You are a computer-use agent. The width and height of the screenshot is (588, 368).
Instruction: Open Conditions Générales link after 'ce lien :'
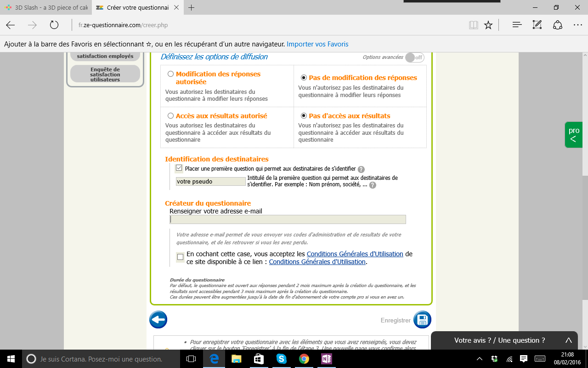point(317,262)
